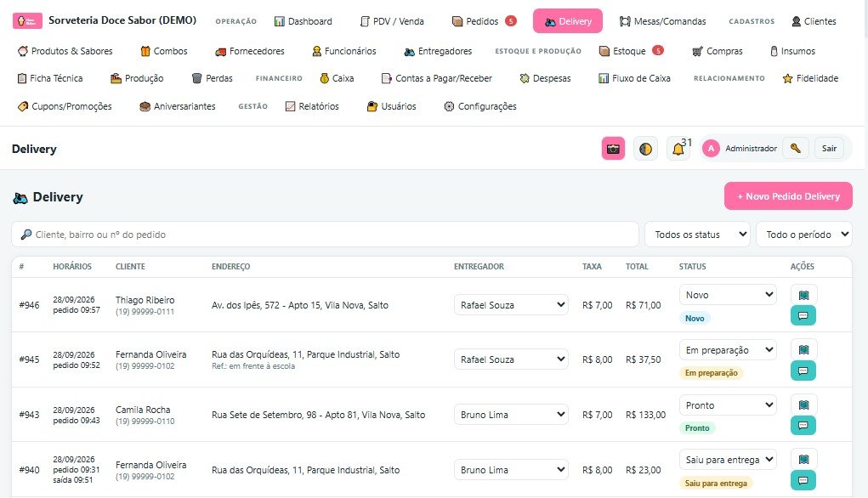Open map icon for order #945

point(803,350)
